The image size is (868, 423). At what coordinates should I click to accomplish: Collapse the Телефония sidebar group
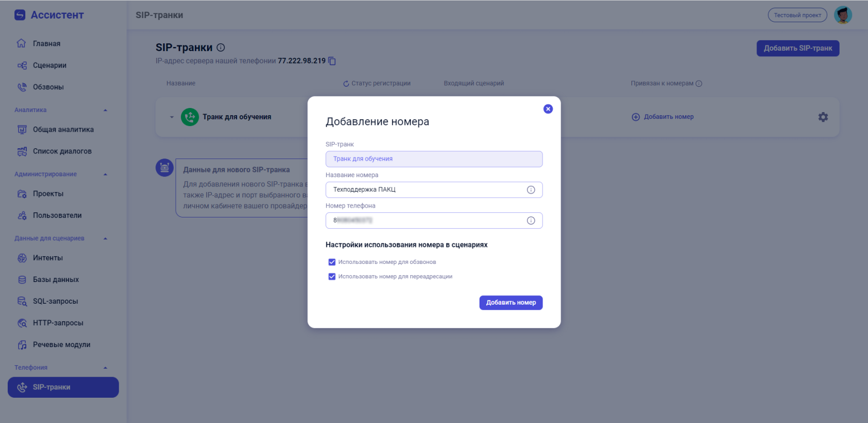click(105, 368)
